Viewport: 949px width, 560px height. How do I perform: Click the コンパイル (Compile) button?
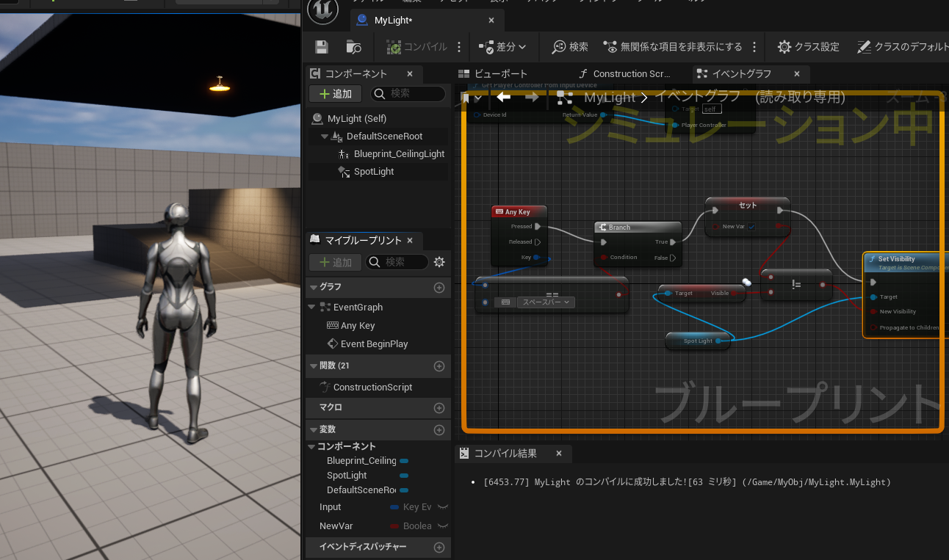pyautogui.click(x=416, y=47)
